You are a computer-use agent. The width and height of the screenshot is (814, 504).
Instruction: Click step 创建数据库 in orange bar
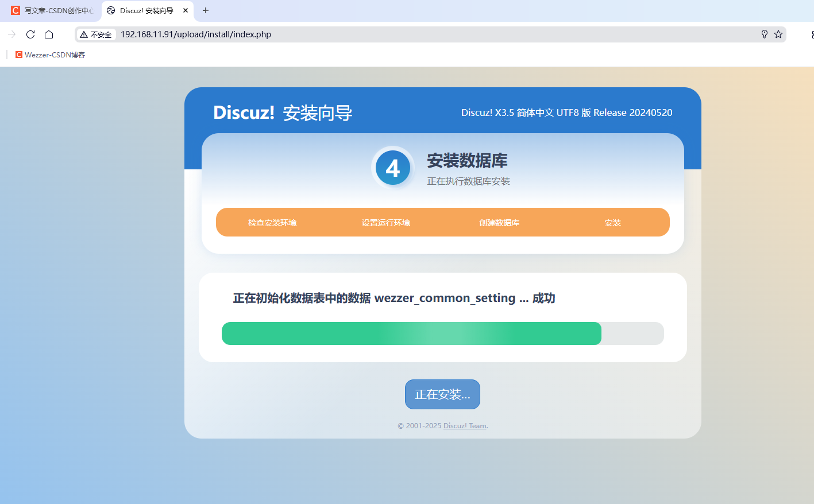[499, 223]
